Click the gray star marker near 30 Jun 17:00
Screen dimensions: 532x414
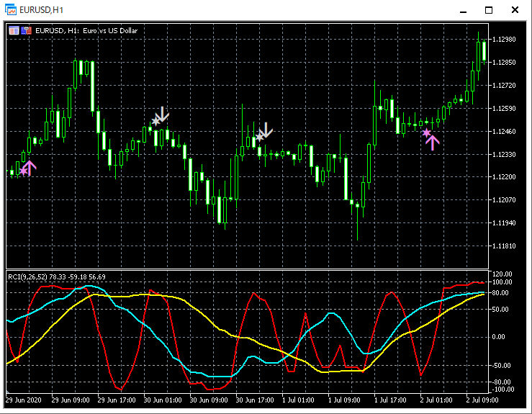[260, 137]
